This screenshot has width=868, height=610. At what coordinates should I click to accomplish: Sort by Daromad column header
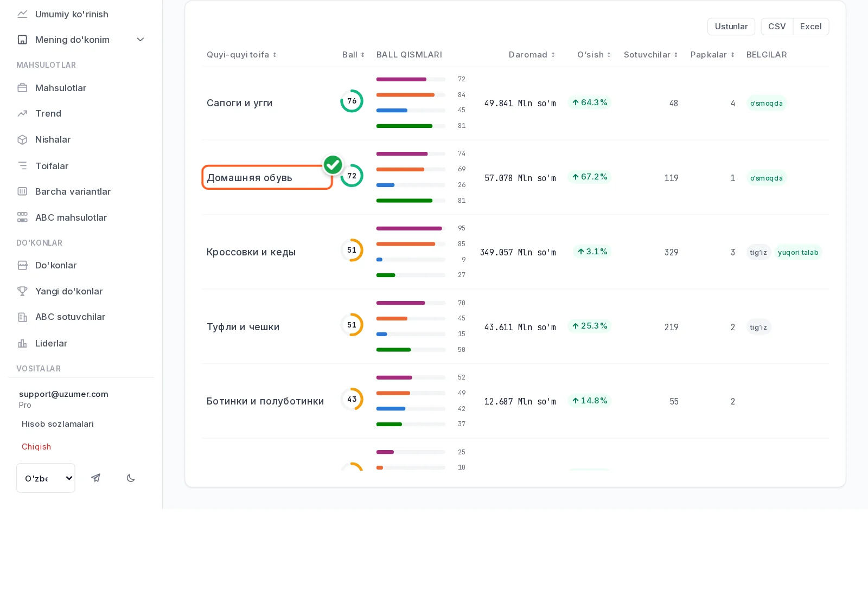pyautogui.click(x=532, y=55)
